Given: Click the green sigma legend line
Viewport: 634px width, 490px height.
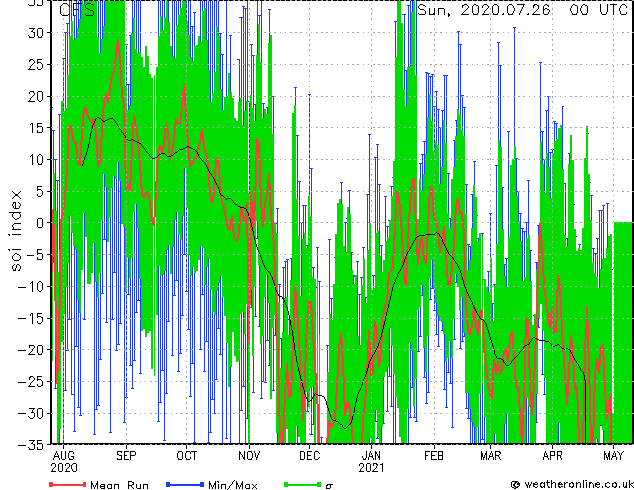Looking at the screenshot, I should [302, 484].
